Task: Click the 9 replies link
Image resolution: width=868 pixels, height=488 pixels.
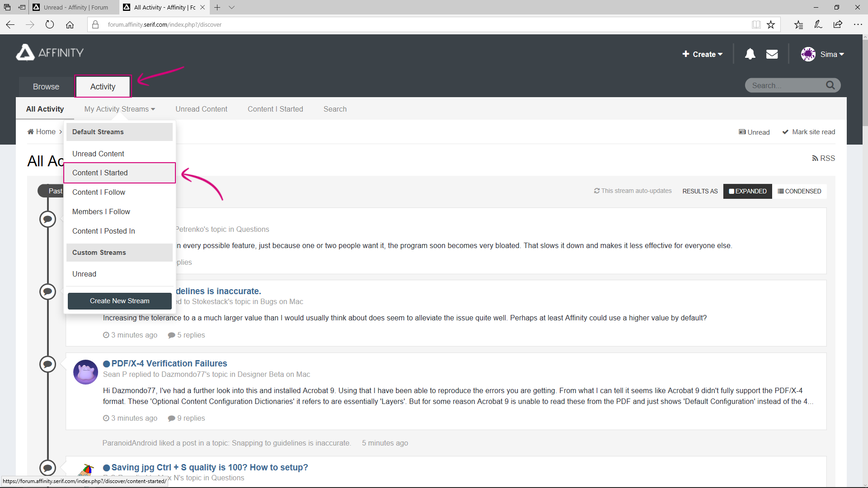Action: pos(186,418)
